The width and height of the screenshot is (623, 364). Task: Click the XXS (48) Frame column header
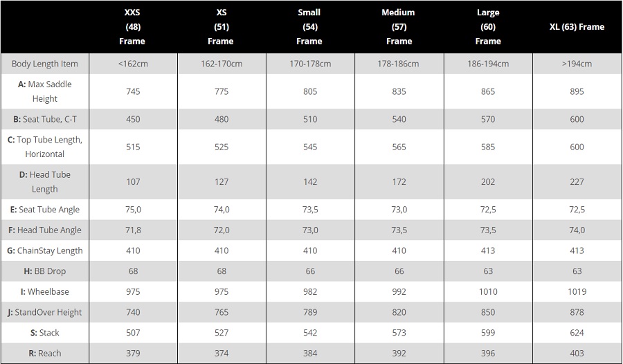pyautogui.click(x=132, y=26)
